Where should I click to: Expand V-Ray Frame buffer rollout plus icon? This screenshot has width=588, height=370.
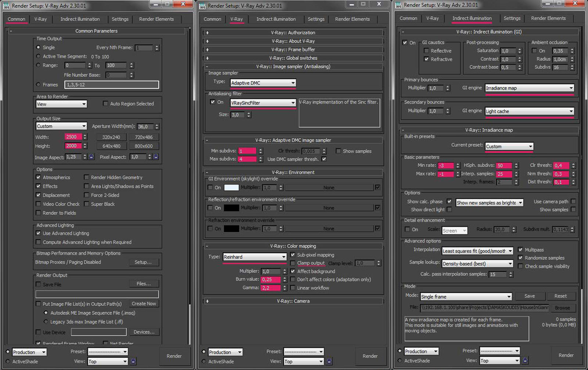207,50
